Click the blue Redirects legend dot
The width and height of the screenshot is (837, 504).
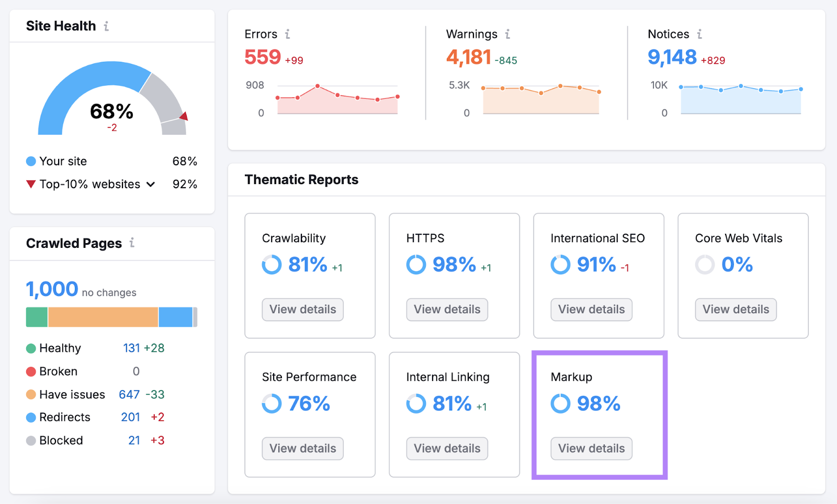31,417
